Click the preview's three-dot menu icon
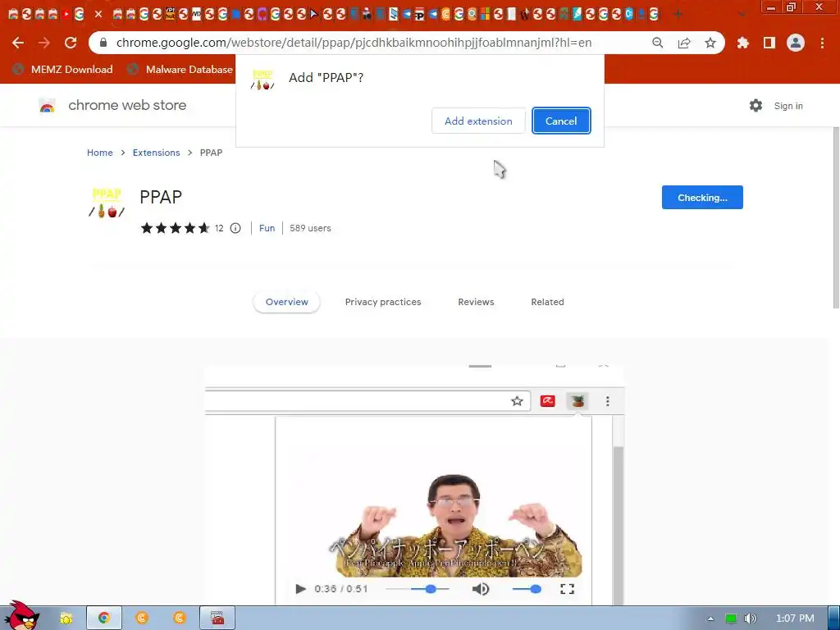Screen dimensions: 840x630 pos(608,400)
